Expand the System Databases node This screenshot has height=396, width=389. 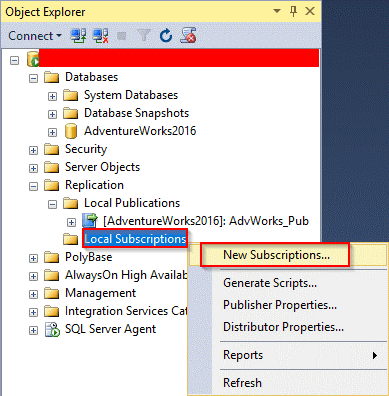point(52,97)
